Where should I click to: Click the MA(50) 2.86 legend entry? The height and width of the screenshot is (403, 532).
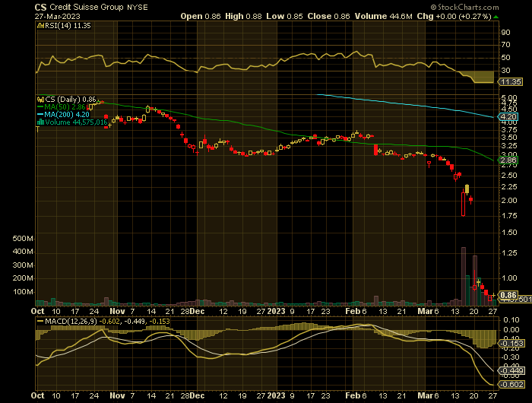click(x=65, y=107)
